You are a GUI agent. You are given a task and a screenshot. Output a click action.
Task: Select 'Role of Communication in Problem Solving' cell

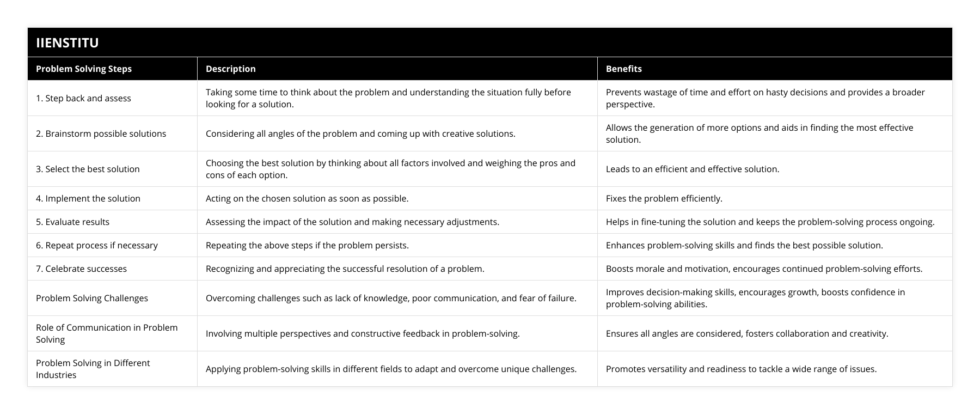pyautogui.click(x=107, y=333)
